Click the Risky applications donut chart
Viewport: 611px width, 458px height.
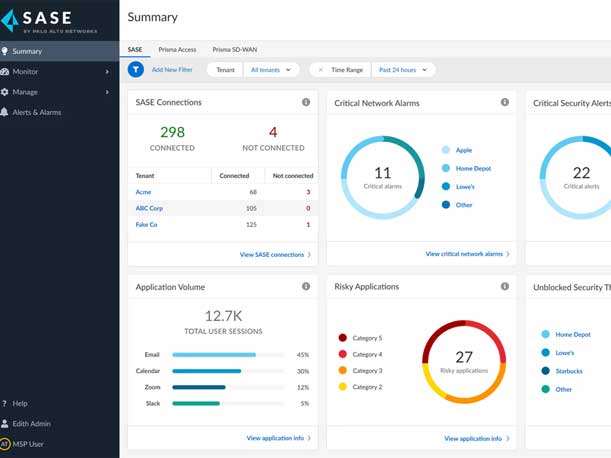click(463, 361)
